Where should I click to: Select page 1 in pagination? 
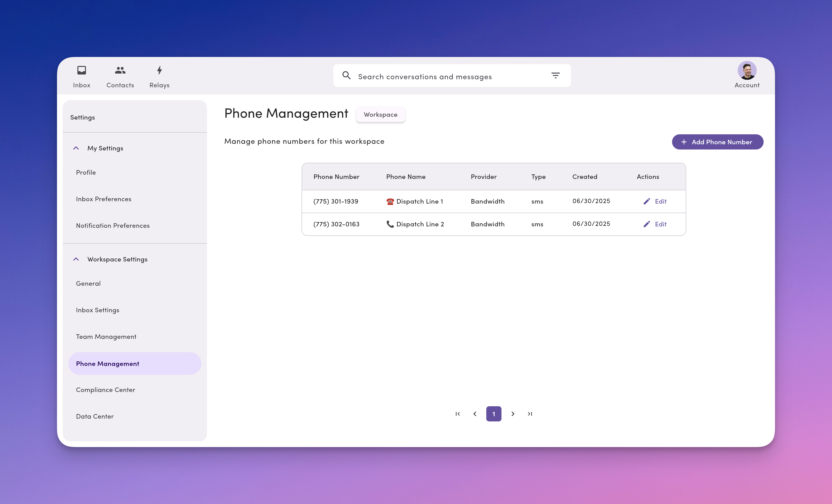tap(494, 414)
